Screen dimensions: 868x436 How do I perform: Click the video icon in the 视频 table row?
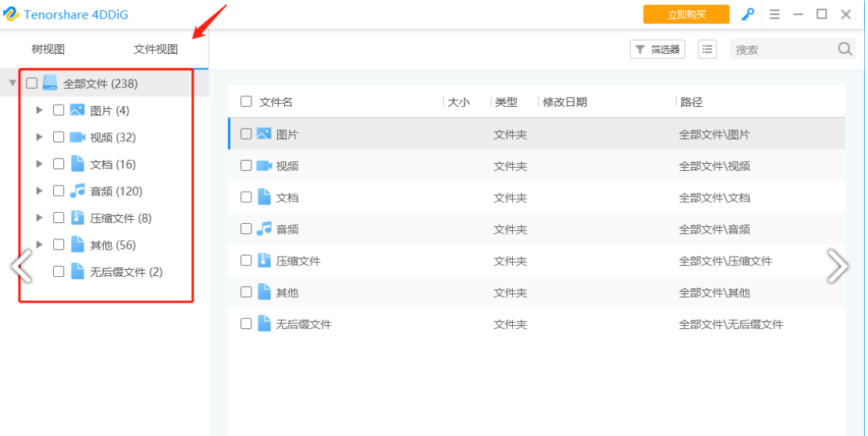point(264,165)
